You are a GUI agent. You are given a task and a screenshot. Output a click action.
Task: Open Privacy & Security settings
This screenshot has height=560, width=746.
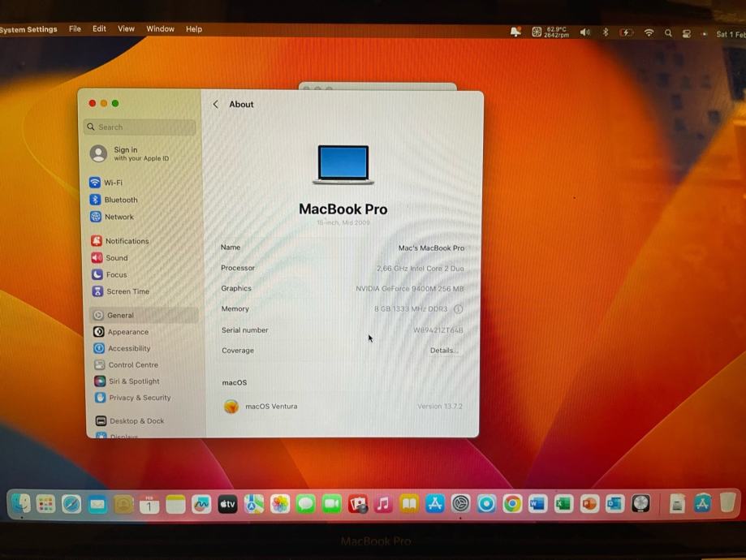[133, 398]
